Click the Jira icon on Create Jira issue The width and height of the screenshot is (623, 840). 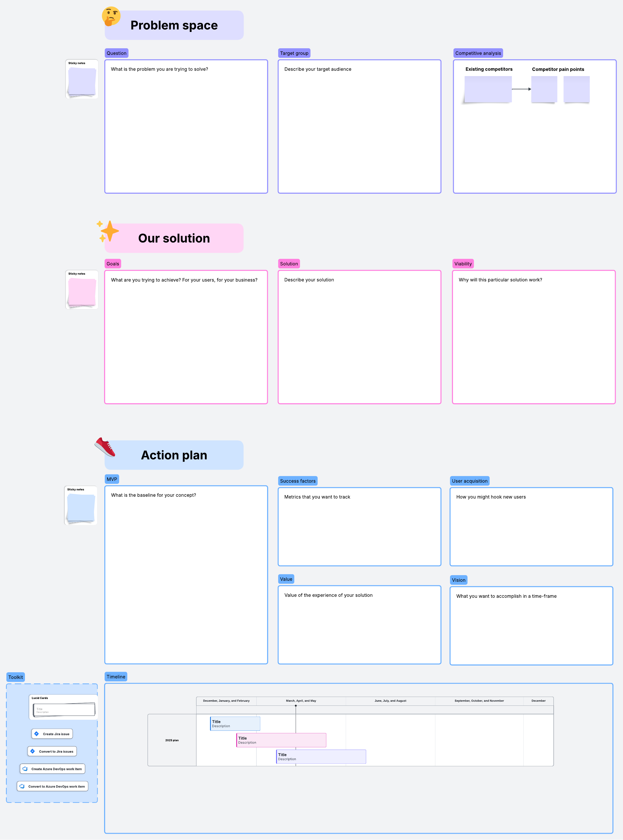coord(37,734)
